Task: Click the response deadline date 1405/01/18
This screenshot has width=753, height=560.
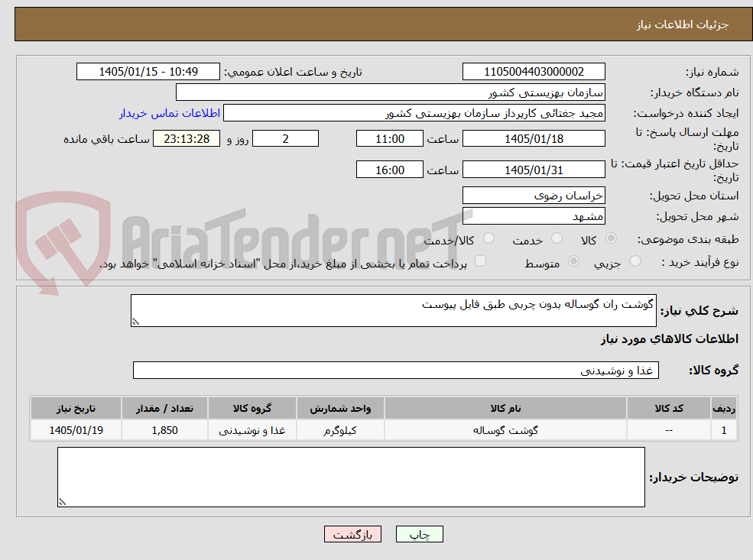Action: click(534, 139)
